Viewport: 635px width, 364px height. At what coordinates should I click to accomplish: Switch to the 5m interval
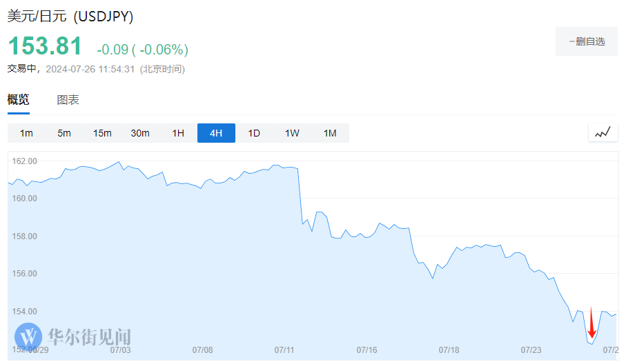tap(64, 133)
